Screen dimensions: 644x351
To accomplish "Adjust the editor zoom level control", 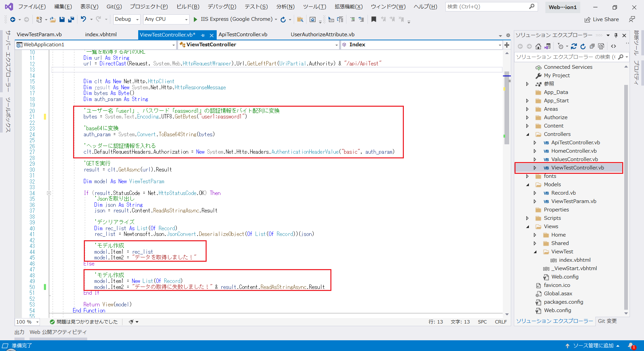I will [x=26, y=321].
